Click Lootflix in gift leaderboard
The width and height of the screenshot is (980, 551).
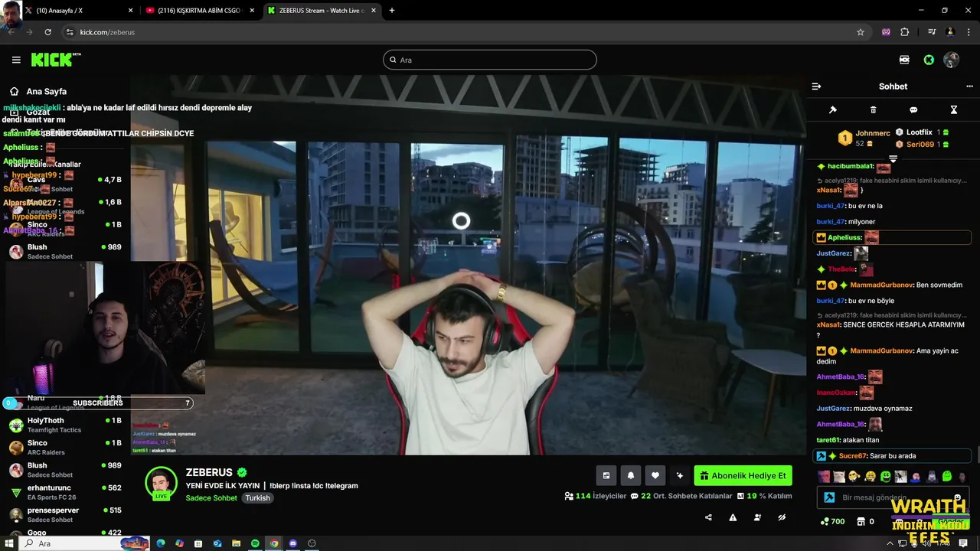919,132
